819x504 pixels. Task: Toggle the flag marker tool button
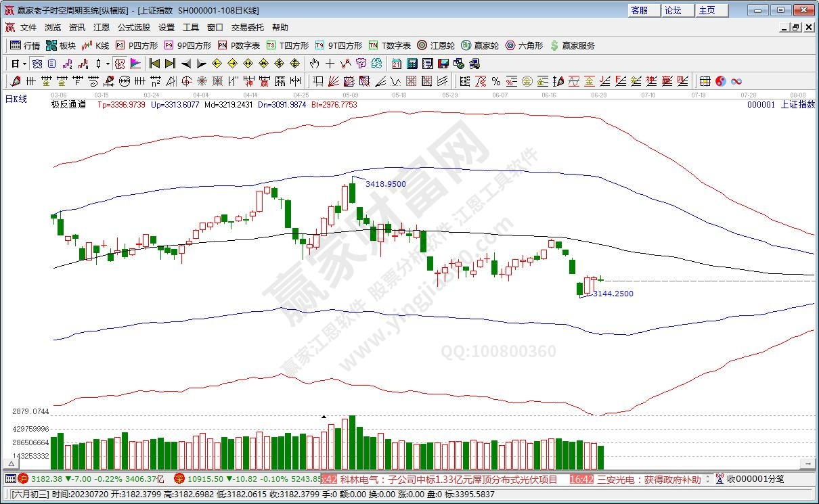point(135,64)
